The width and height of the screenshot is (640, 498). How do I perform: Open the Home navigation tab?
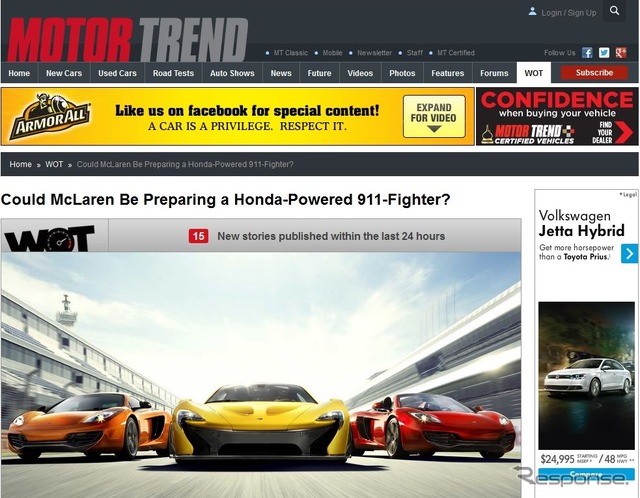tap(19, 73)
